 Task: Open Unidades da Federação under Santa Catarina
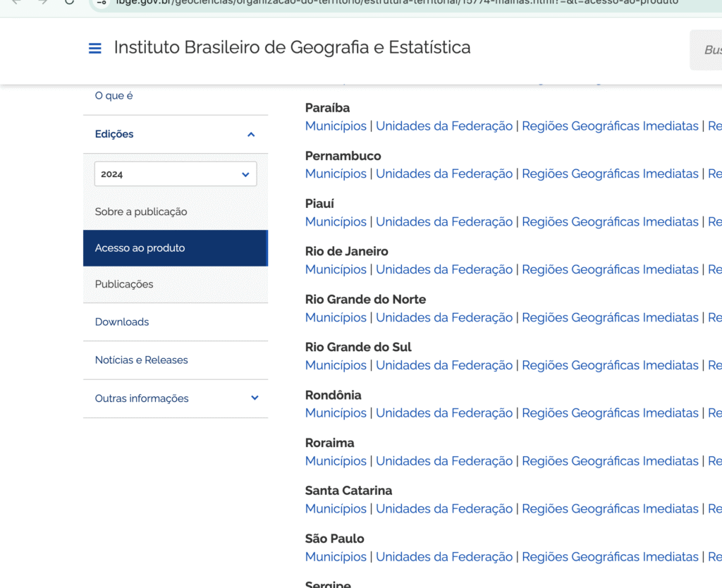click(x=444, y=509)
